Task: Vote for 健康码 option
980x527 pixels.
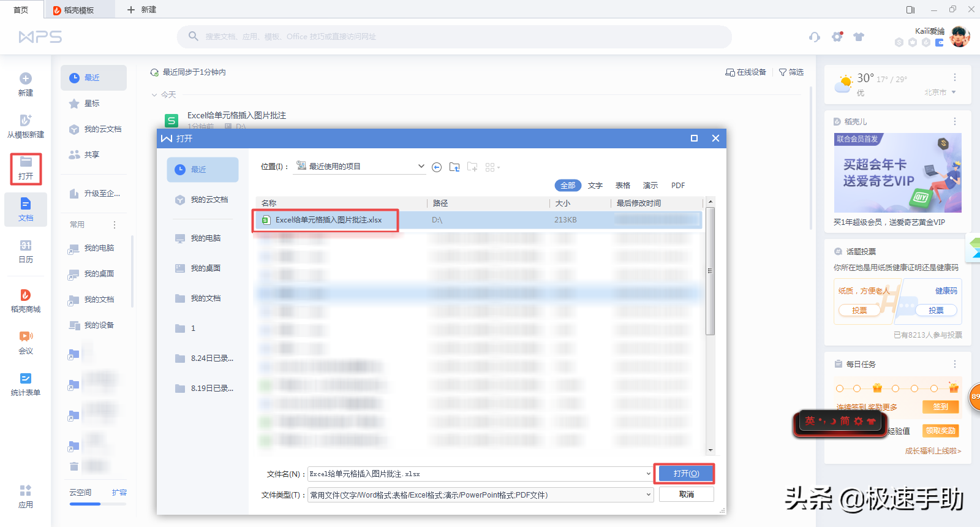Action: point(936,311)
